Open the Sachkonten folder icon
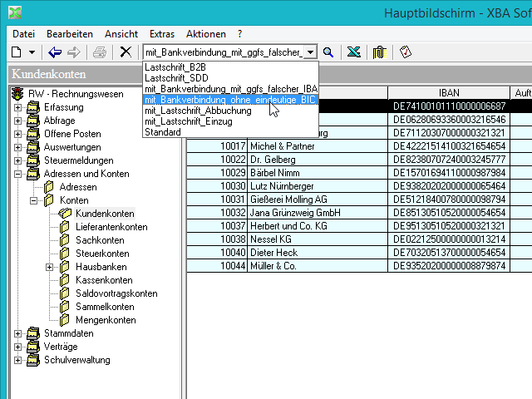The height and width of the screenshot is (399, 532). 66,239
